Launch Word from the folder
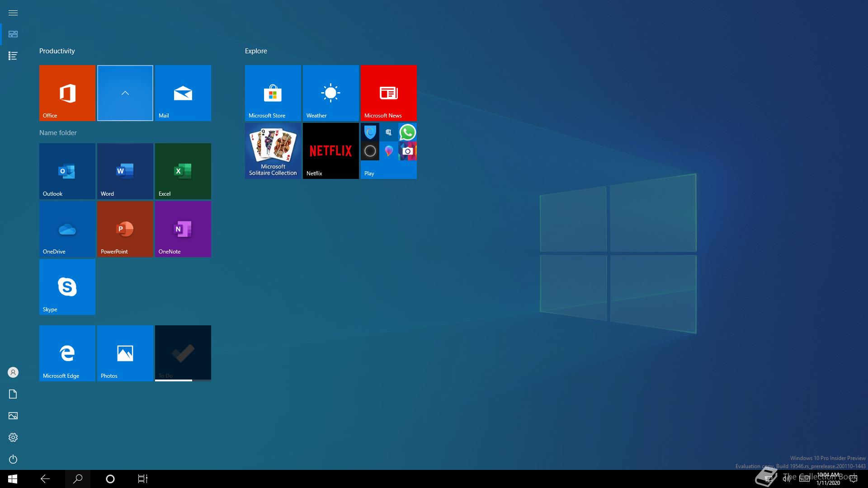The image size is (868, 488). click(125, 171)
